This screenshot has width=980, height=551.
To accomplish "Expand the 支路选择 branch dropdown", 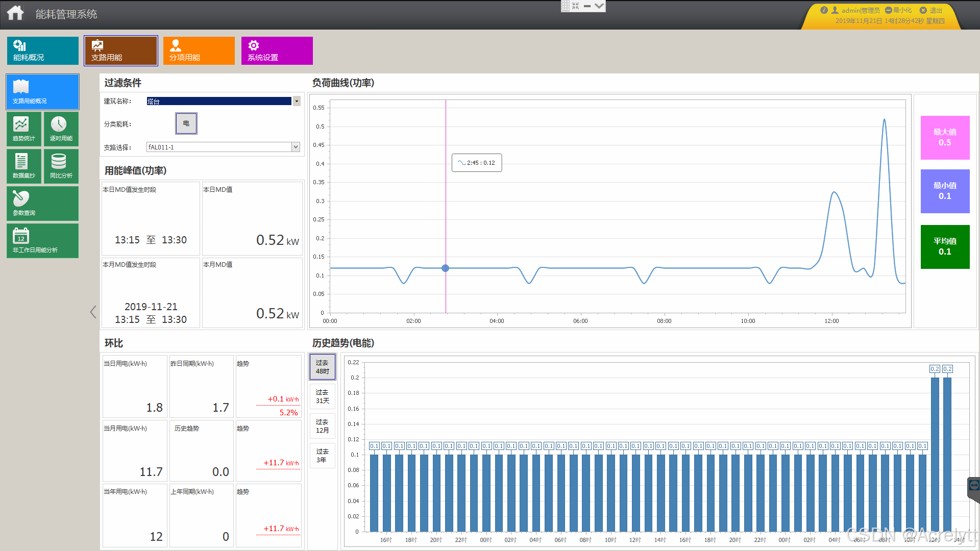I will (296, 147).
